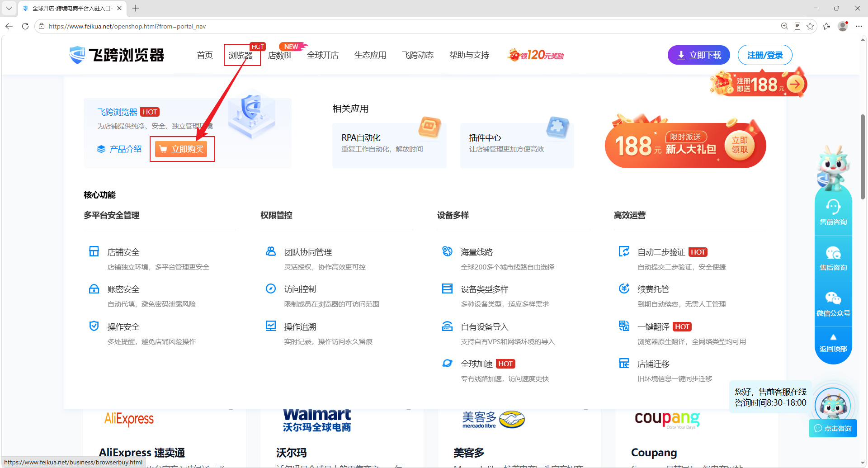Click the 插件中心 puzzle icon
868x468 pixels.
coord(557,127)
